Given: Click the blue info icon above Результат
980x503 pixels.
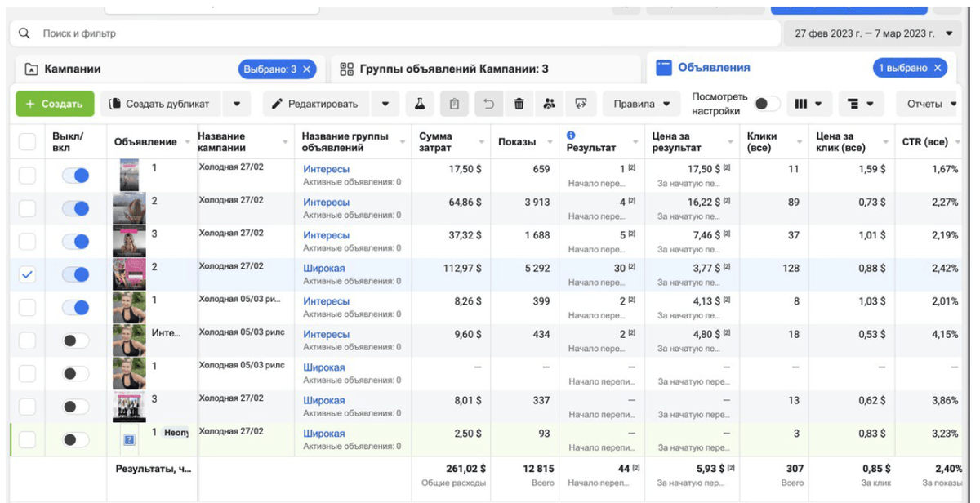Looking at the screenshot, I should [x=571, y=136].
